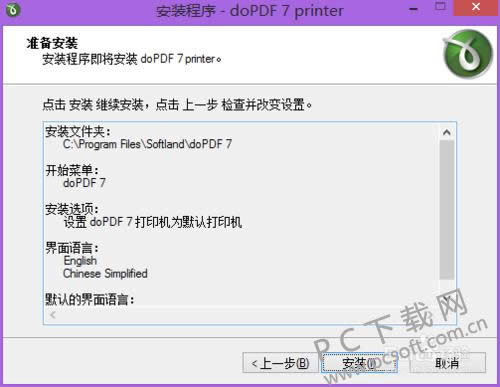Click the doPDF icon in the title bar
This screenshot has width=500, height=387.
click(x=13, y=10)
